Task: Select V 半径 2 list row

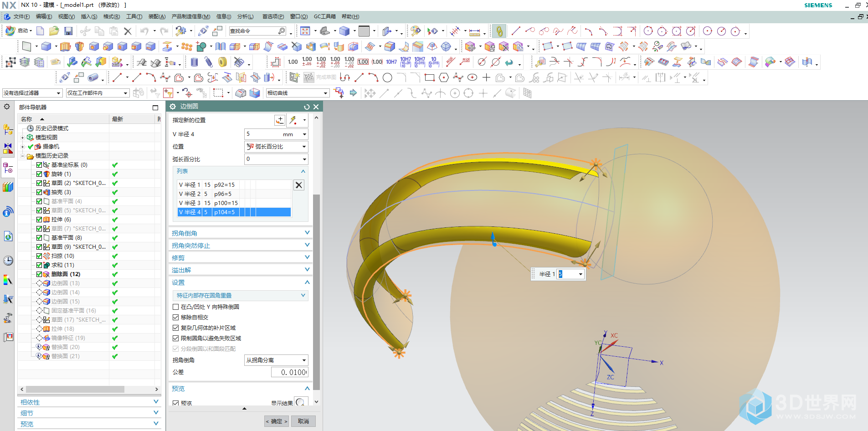Action: pos(234,194)
